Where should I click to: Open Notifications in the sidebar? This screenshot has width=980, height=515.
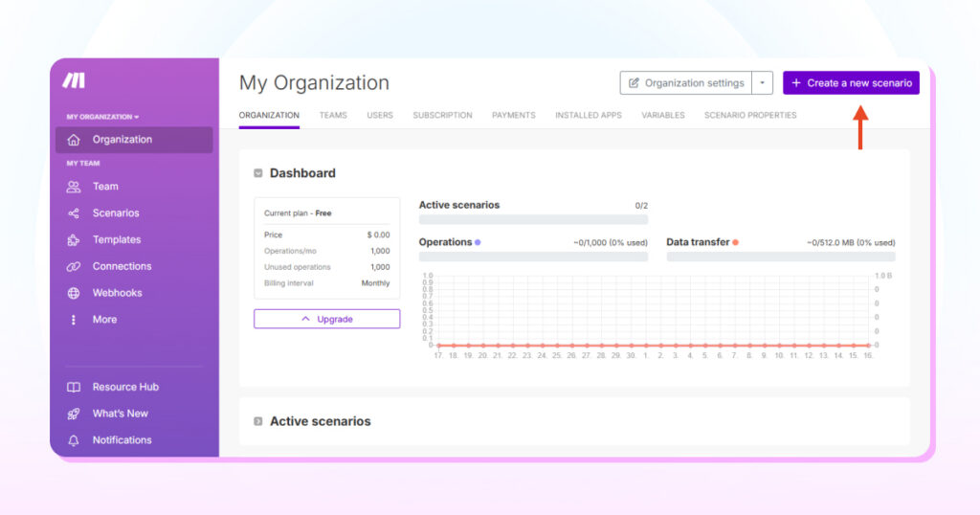[122, 440]
